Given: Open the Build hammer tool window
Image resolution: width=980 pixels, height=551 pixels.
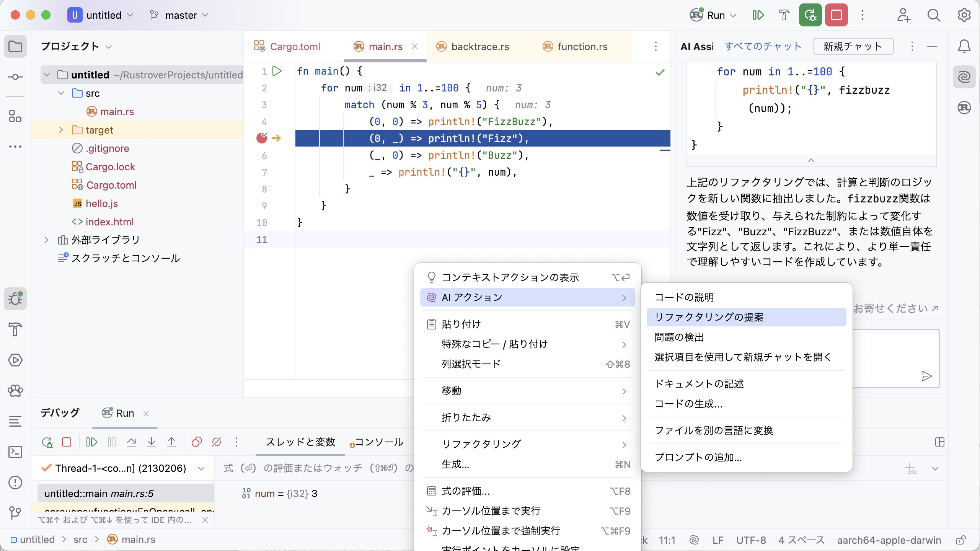Looking at the screenshot, I should click(15, 329).
